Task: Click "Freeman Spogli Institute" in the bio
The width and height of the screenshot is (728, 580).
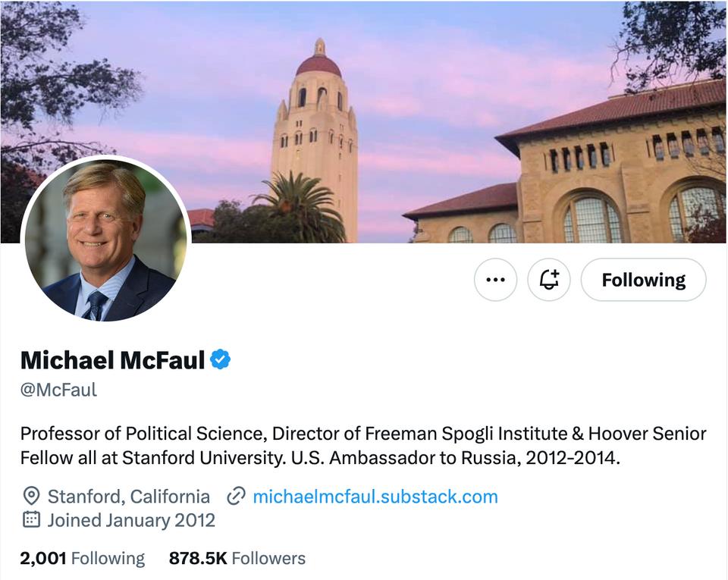Action: [x=456, y=434]
